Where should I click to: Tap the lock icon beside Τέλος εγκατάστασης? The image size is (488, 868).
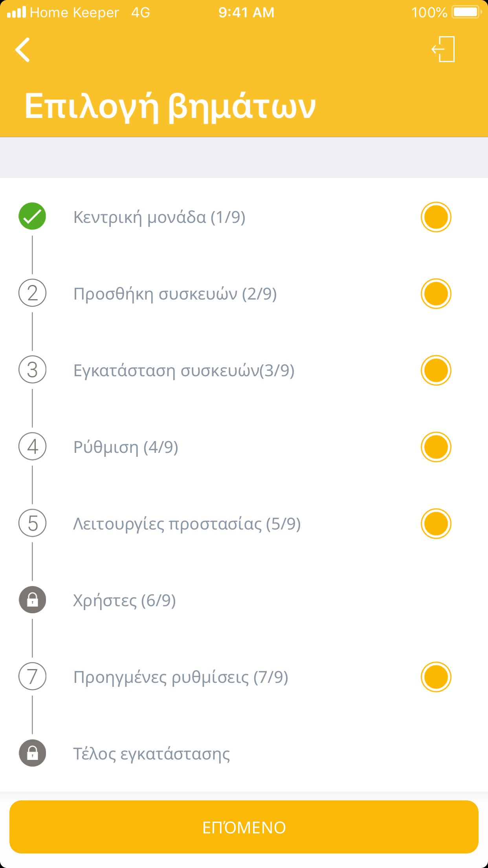point(33,753)
